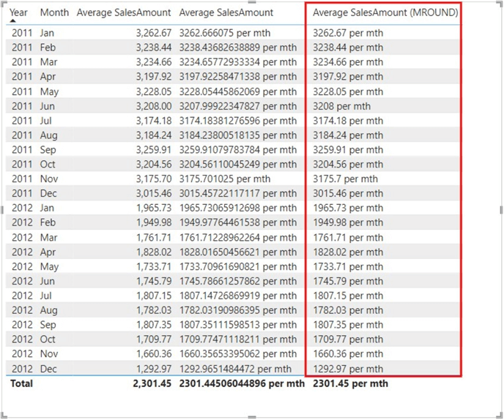
Task: Select the 2012 year cell in the 1,292.97 row
Action: point(22,369)
